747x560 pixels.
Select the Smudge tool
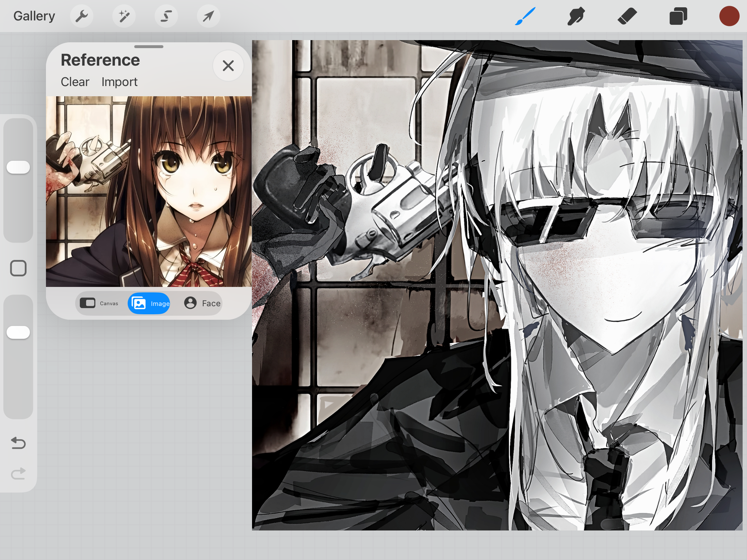click(x=576, y=16)
